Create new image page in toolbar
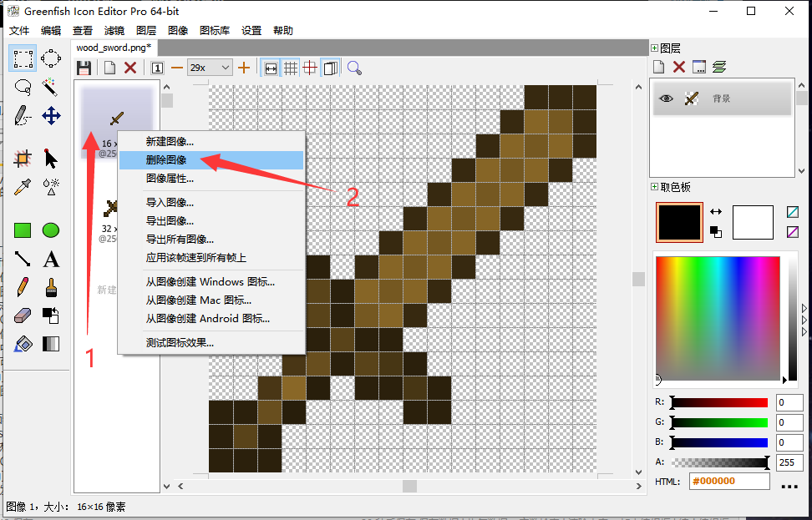The width and height of the screenshot is (812, 520). pyautogui.click(x=109, y=68)
